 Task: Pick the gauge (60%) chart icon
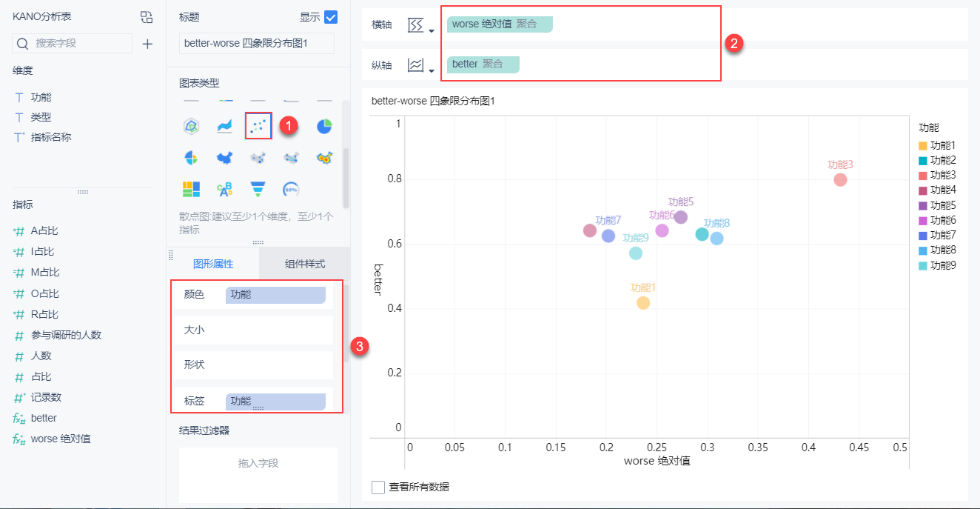pyautogui.click(x=290, y=189)
